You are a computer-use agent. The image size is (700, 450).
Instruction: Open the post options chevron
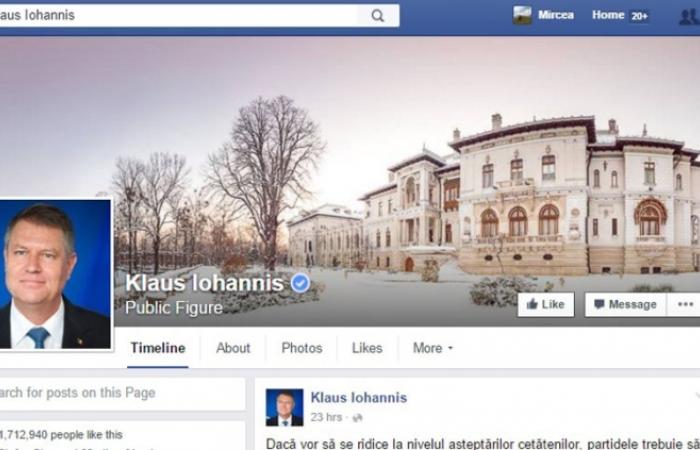pyautogui.click(x=697, y=396)
